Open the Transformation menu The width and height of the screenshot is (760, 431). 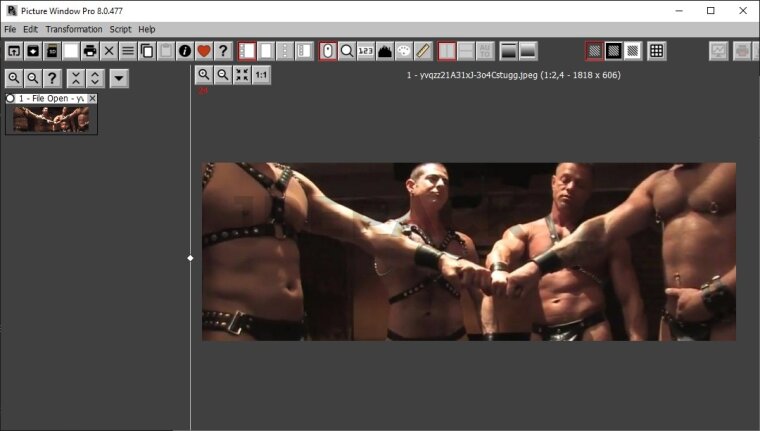pyautogui.click(x=74, y=29)
